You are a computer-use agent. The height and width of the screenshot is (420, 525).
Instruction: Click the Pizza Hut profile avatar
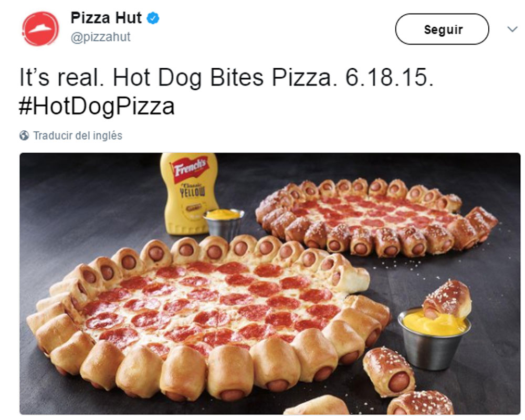pyautogui.click(x=40, y=29)
